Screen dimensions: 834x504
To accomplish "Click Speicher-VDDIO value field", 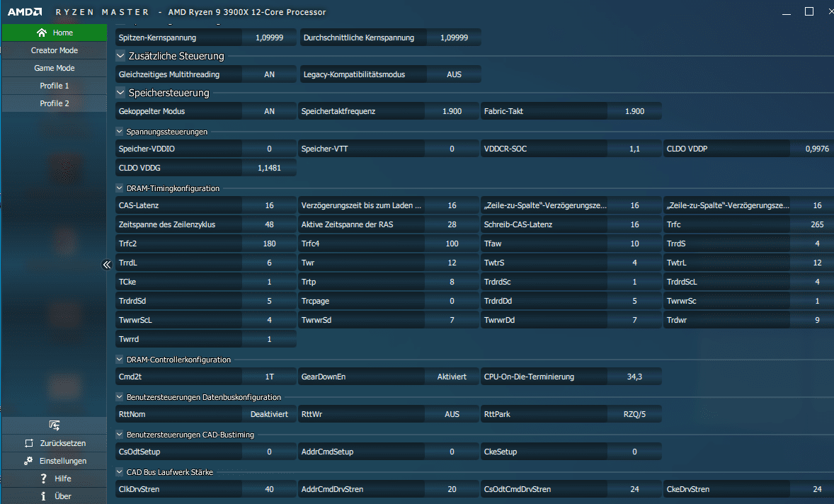I will [x=269, y=149].
